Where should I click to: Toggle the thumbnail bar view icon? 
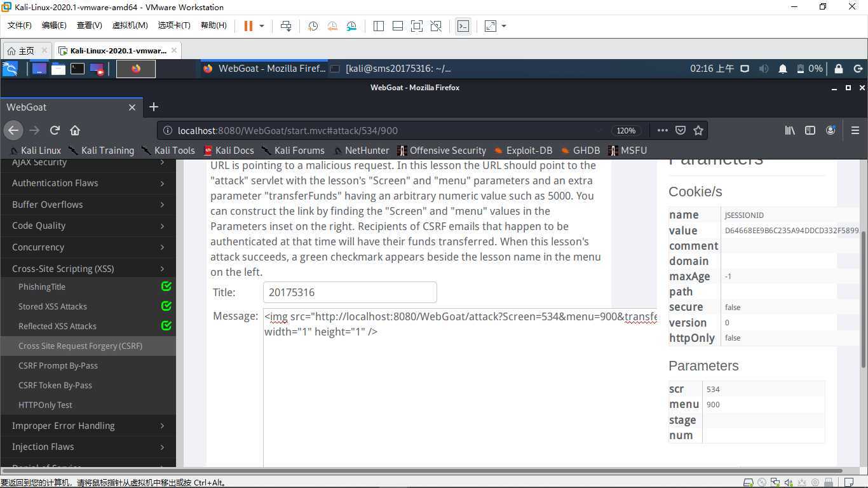click(398, 26)
